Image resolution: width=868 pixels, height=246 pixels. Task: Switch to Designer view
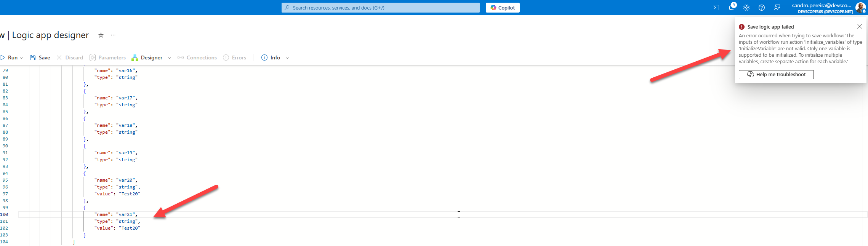click(x=147, y=58)
